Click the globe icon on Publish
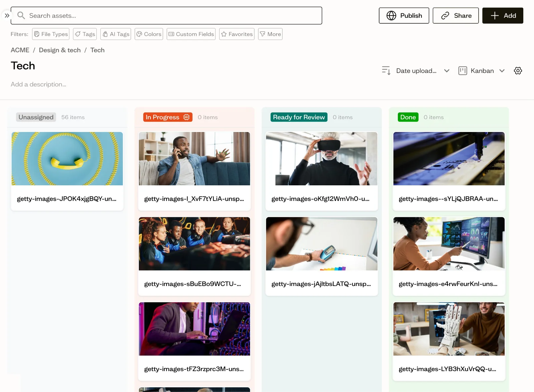 [391, 16]
